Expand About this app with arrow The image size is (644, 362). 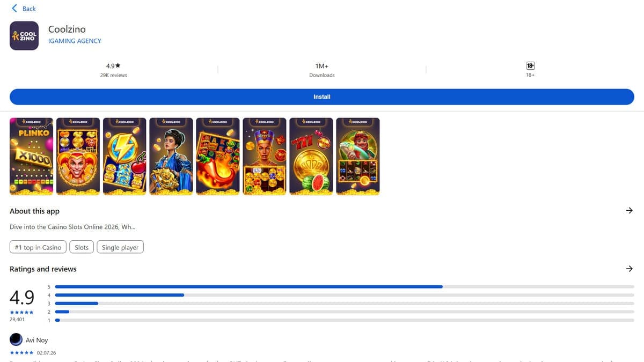[x=630, y=211]
